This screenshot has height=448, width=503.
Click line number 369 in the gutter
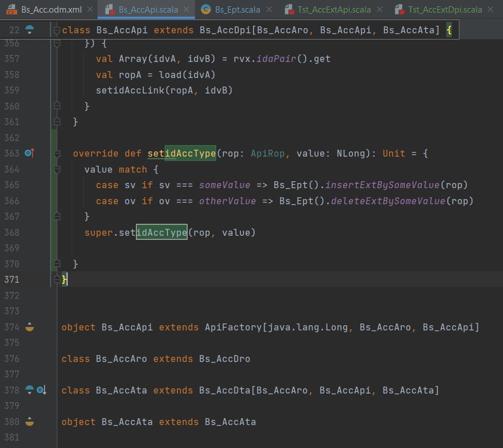(11, 248)
